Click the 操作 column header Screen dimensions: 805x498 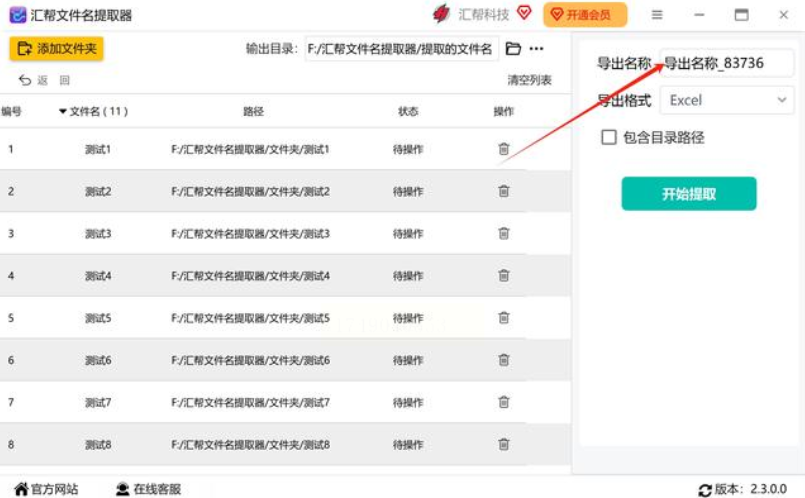tap(504, 111)
